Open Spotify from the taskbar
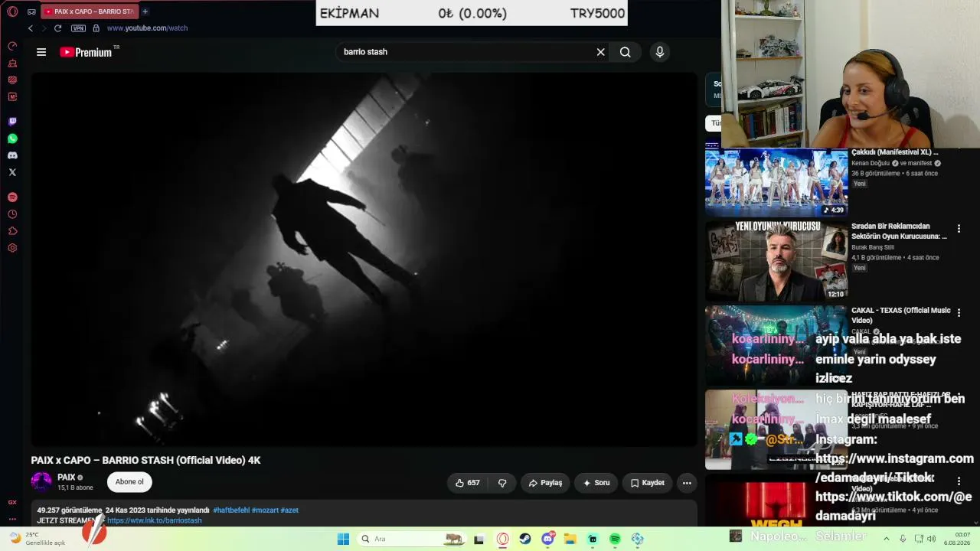Viewport: 980px width, 551px height. pyautogui.click(x=615, y=539)
